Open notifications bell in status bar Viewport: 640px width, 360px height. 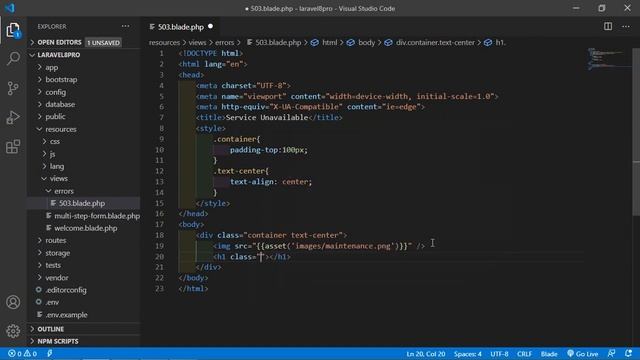coord(628,354)
